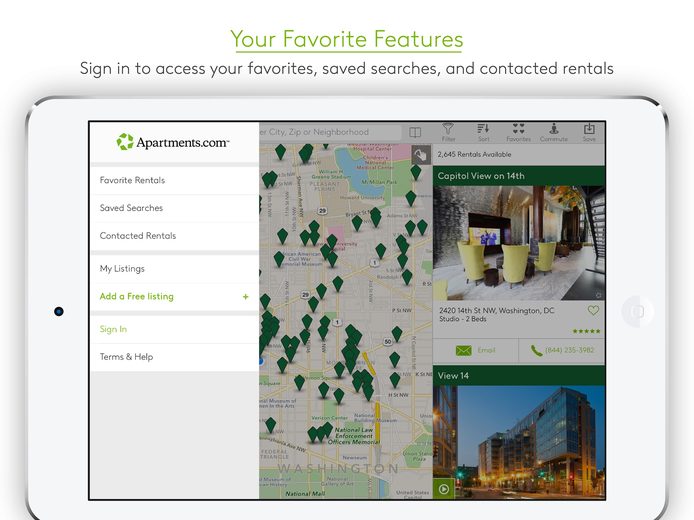This screenshot has width=694, height=520.
Task: Open Favorite Rentals from the side menu
Action: tap(174, 181)
